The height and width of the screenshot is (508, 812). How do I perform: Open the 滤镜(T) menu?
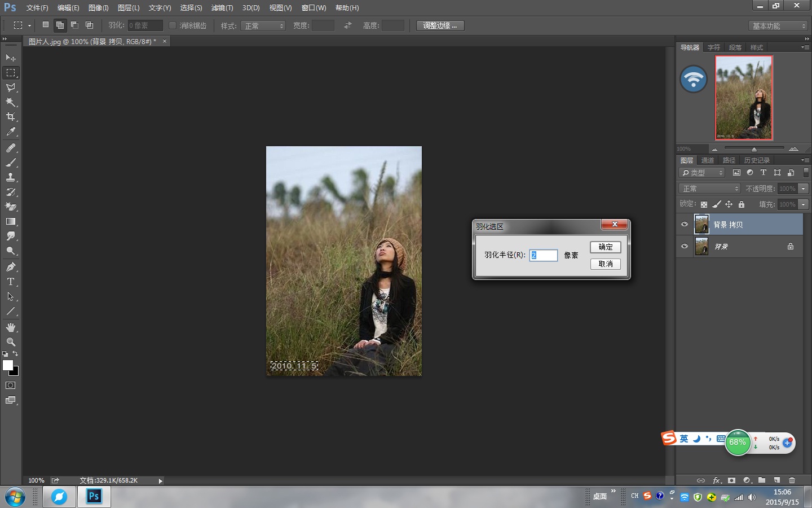222,8
